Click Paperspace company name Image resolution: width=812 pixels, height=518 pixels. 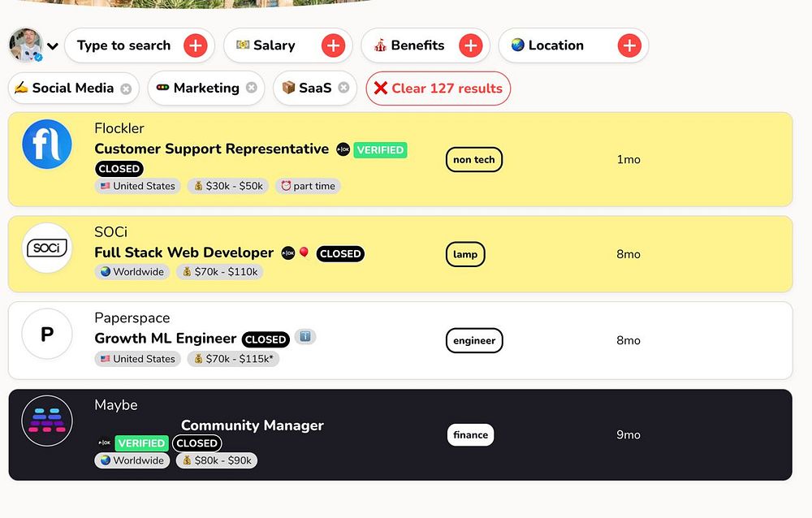click(132, 318)
